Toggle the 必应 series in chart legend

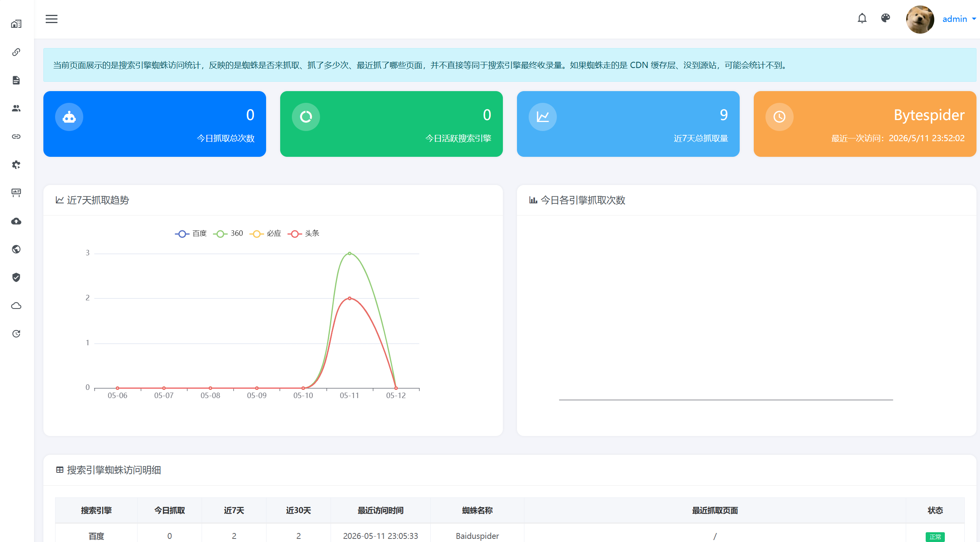tap(265, 233)
